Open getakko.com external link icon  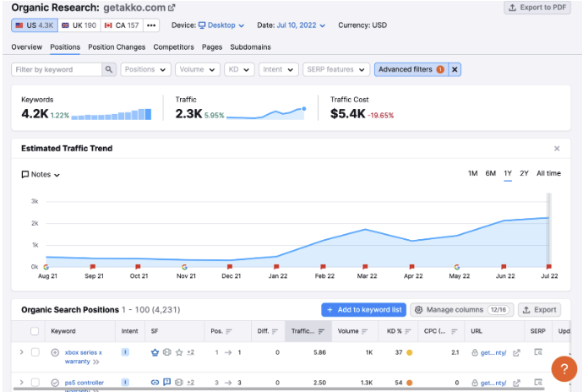(173, 8)
